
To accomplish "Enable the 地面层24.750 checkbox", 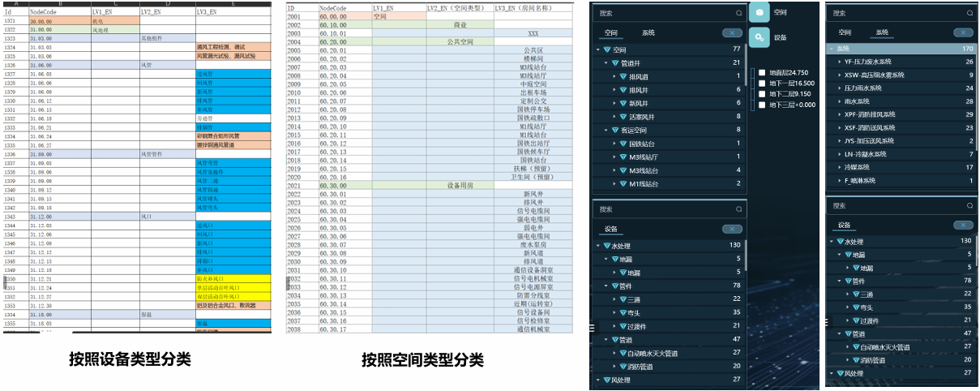I will (762, 73).
